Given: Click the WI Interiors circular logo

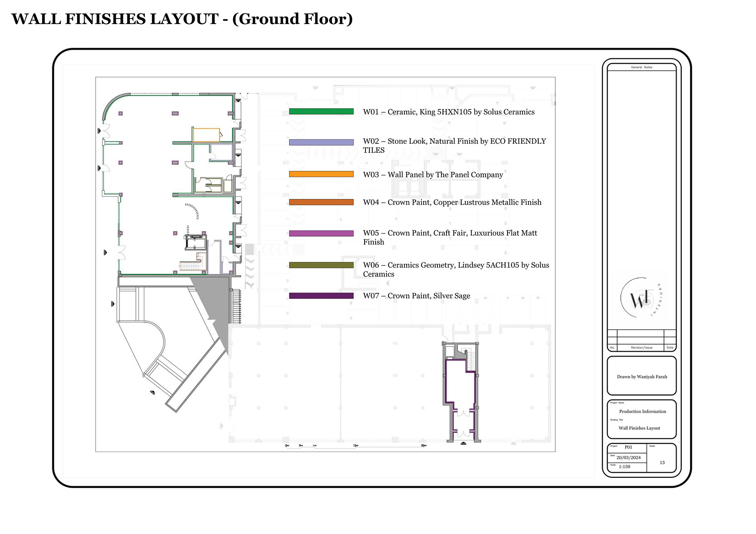Looking at the screenshot, I should pos(641,299).
